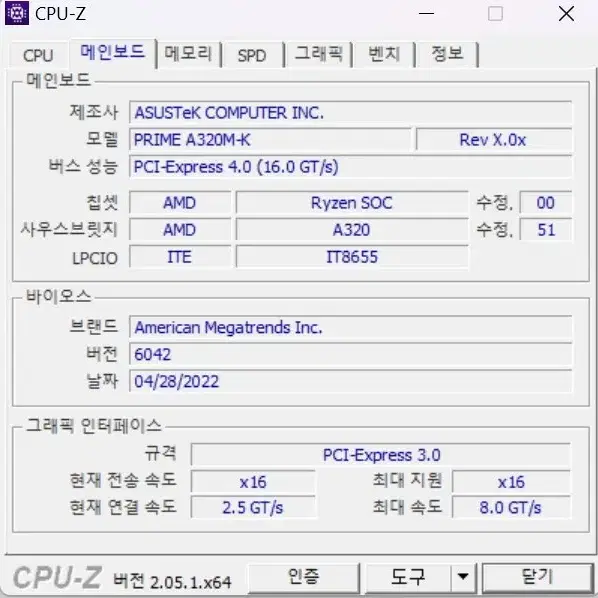Click the chipset vendor AMD value
This screenshot has width=598, height=598.
(180, 203)
